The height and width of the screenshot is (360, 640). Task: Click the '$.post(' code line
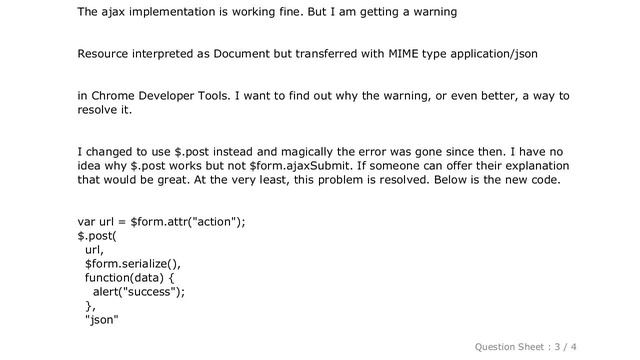(x=97, y=236)
